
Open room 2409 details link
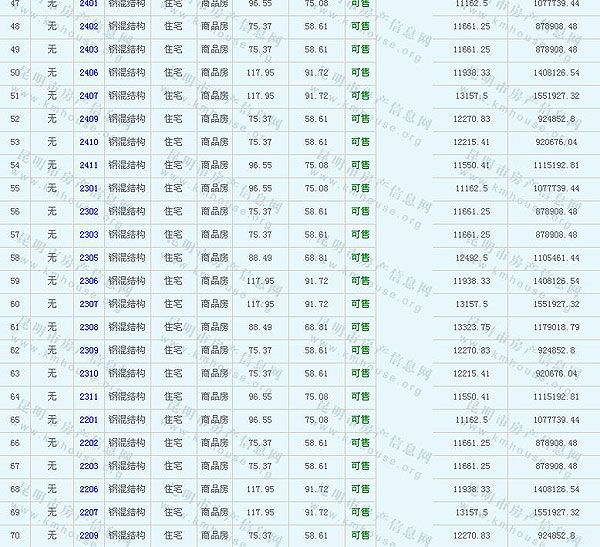click(89, 118)
